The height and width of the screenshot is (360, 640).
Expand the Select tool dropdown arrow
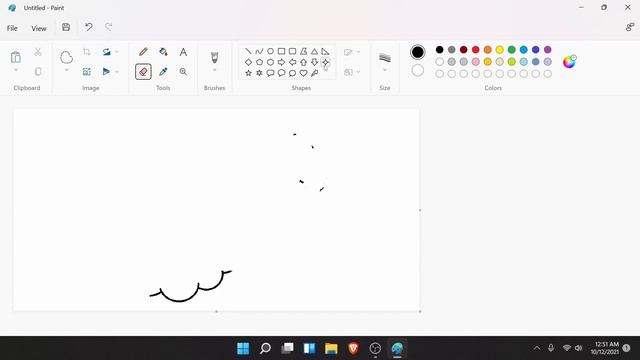66,70
